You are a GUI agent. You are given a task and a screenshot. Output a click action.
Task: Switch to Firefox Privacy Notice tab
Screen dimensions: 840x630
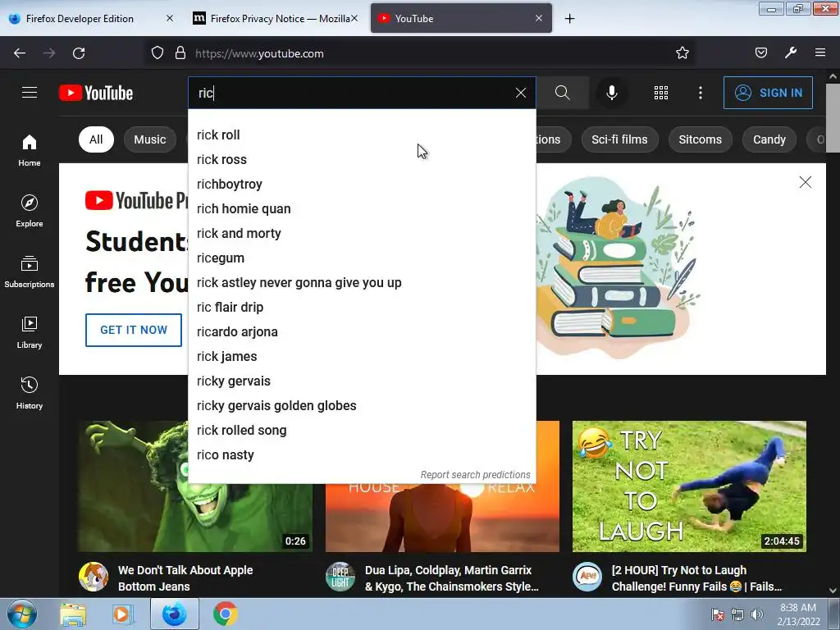point(275,18)
